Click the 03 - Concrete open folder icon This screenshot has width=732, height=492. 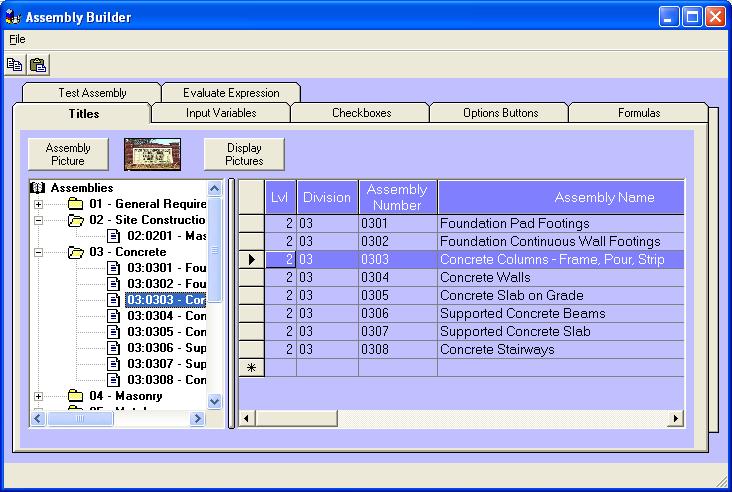[76, 252]
